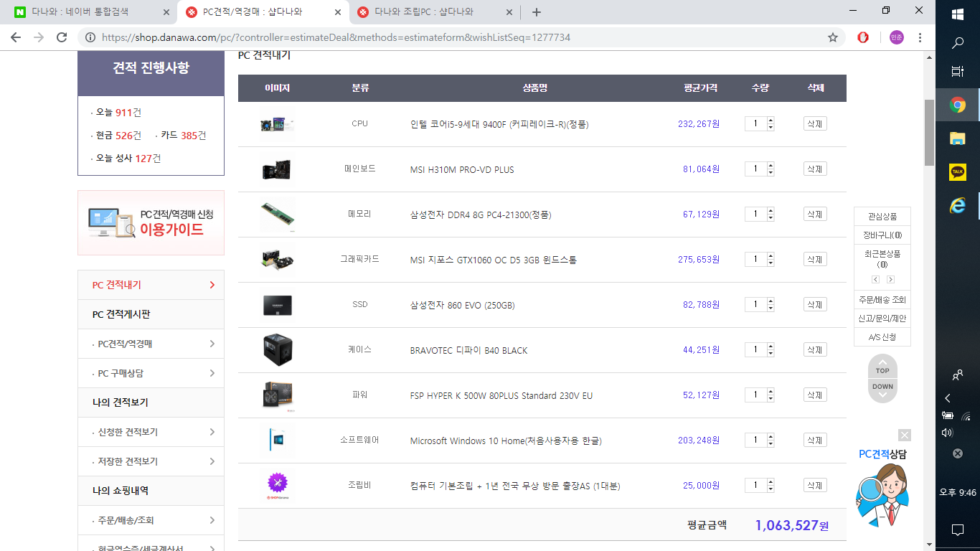
Task: Decrease 케이스 quantity with stepper down arrow
Action: (x=771, y=353)
